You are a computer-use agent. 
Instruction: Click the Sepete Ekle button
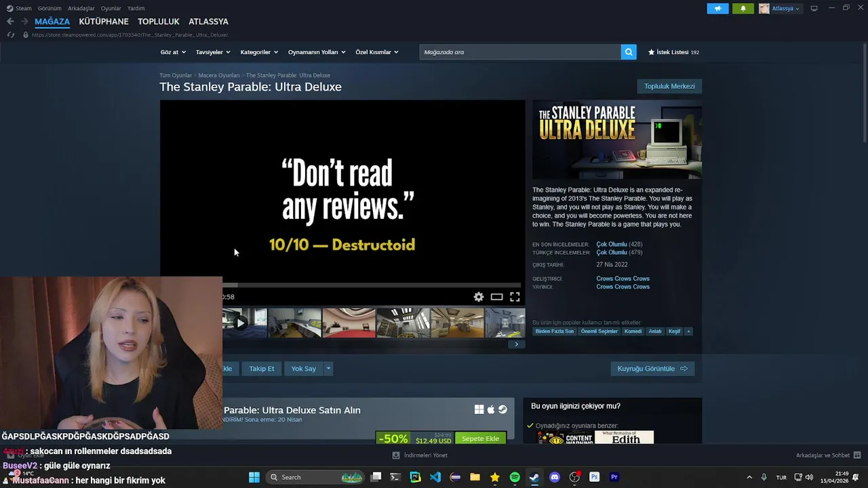[480, 439]
